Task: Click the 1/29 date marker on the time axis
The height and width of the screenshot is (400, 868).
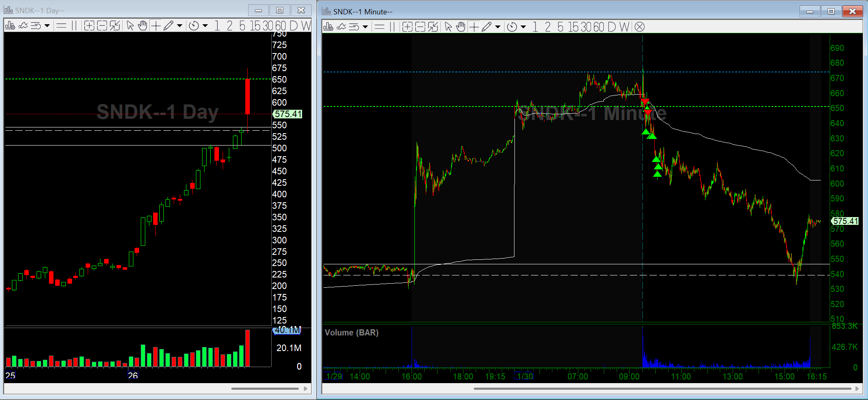Action: [x=333, y=376]
